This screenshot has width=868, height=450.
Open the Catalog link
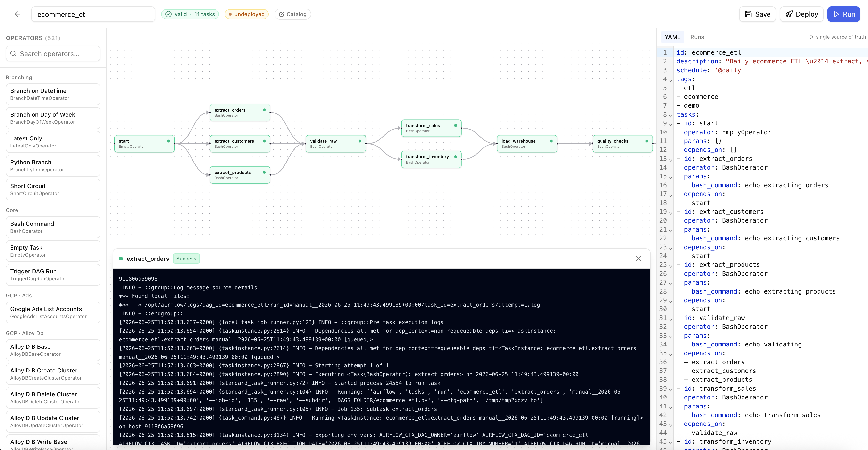pos(292,14)
